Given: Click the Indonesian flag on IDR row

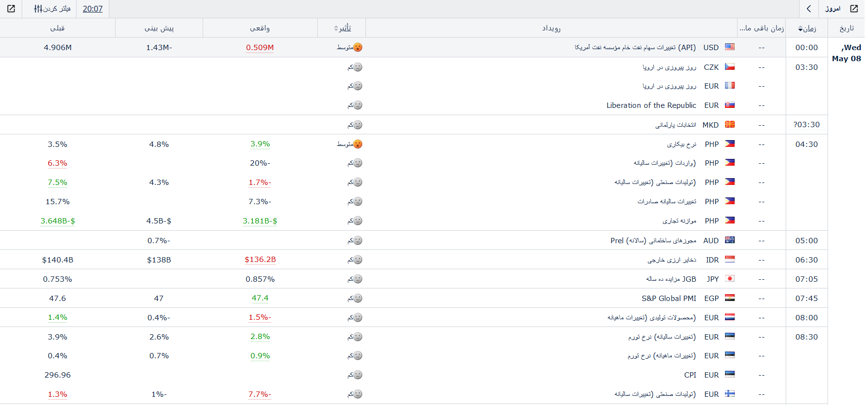Looking at the screenshot, I should click(730, 259).
